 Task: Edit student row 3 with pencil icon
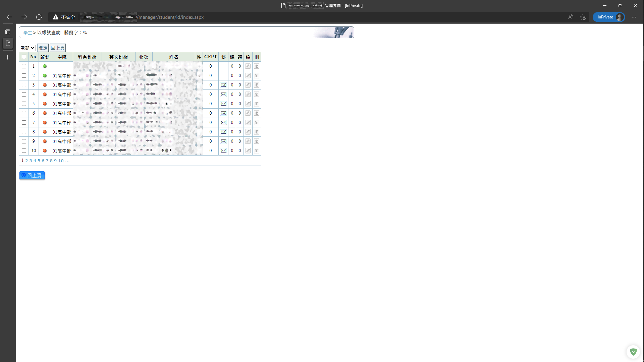tap(248, 85)
